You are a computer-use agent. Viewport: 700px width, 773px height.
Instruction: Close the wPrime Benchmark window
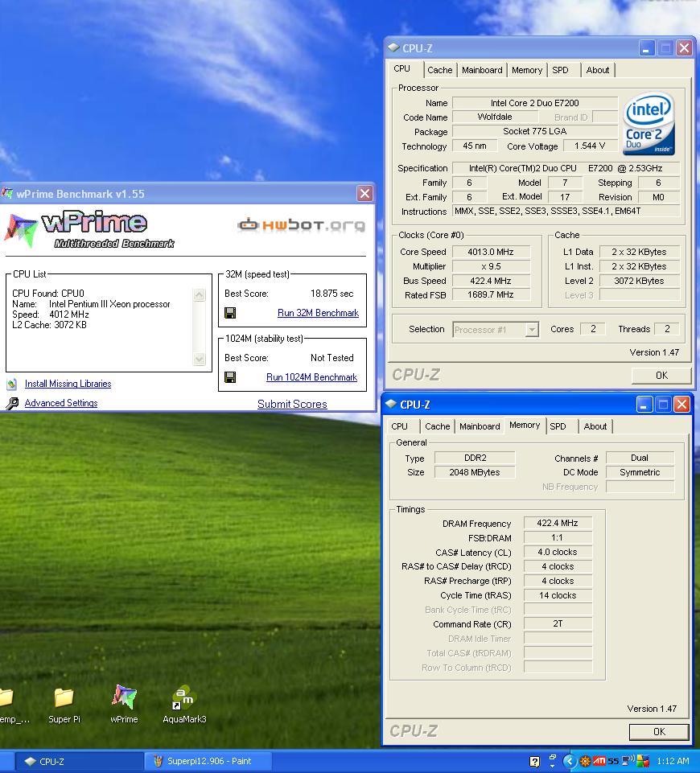click(364, 193)
